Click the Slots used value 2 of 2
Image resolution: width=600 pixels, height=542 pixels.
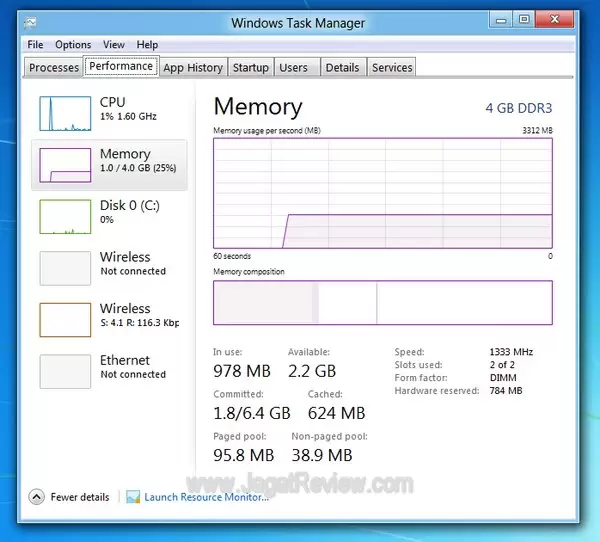coord(502,365)
